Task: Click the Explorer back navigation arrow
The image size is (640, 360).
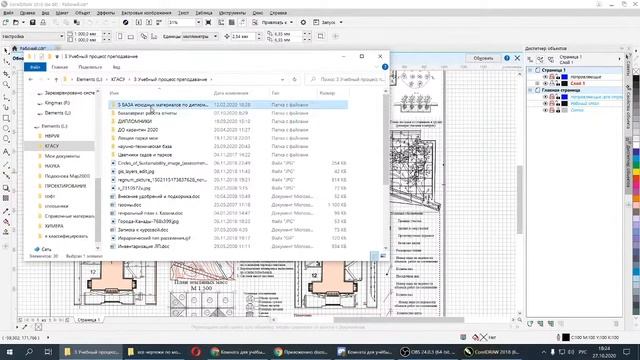Action: (x=31, y=79)
